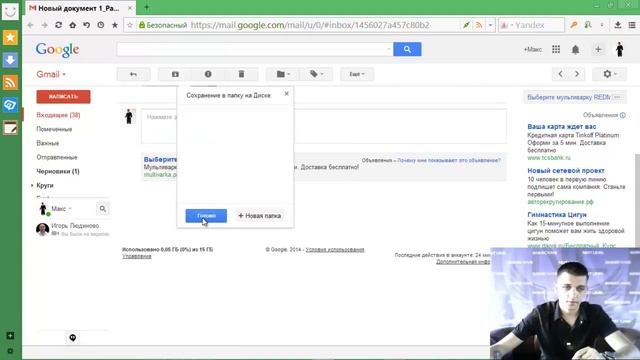The image size is (640, 360).
Task: Click the +Макс Google+ profile link
Action: [x=533, y=49]
